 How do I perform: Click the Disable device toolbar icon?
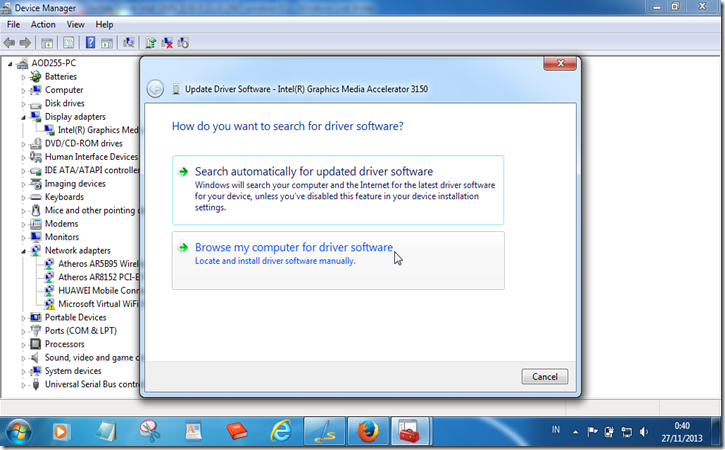click(x=183, y=43)
